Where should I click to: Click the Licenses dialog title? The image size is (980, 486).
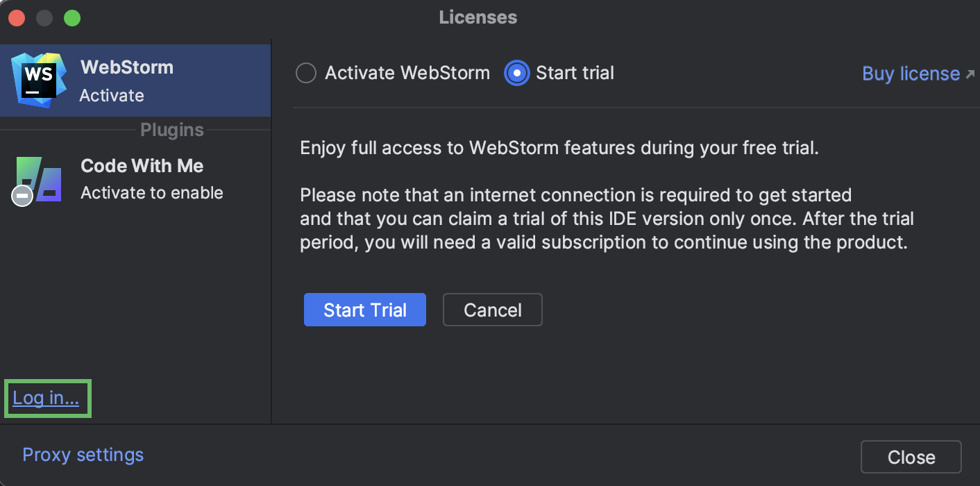coord(478,17)
